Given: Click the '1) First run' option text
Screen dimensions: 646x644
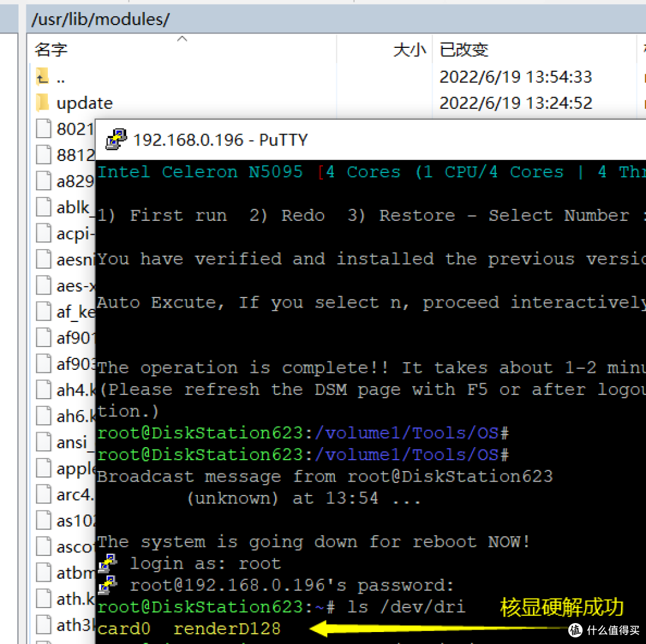Looking at the screenshot, I should 162,215.
